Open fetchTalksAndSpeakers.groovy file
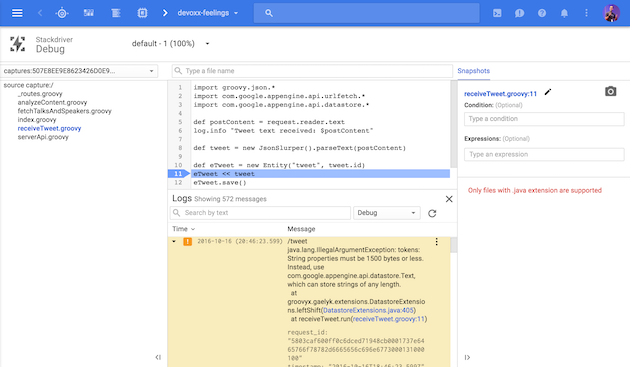The height and width of the screenshot is (367, 630). tap(64, 111)
